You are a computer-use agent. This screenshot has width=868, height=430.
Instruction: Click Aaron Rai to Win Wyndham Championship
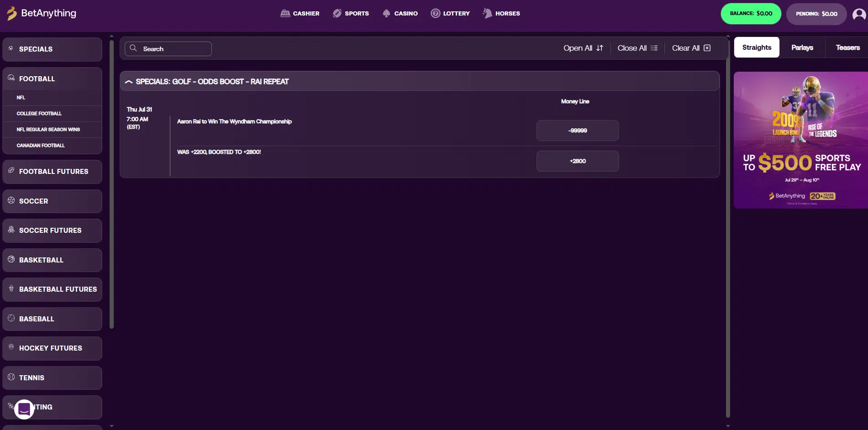pyautogui.click(x=234, y=121)
